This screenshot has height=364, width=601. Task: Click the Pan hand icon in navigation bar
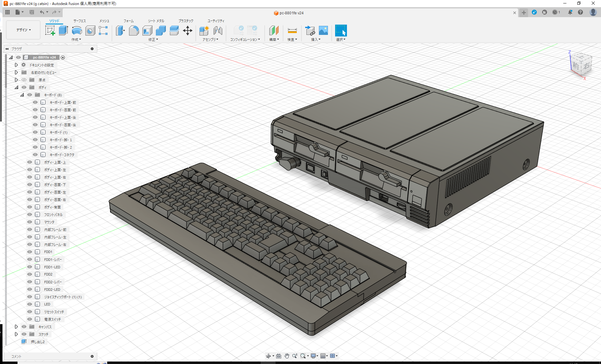point(286,356)
